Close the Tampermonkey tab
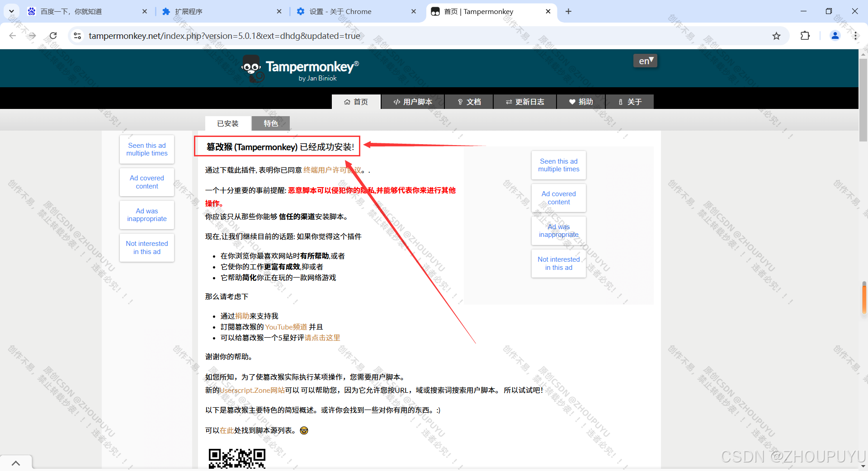868x471 pixels. click(548, 11)
